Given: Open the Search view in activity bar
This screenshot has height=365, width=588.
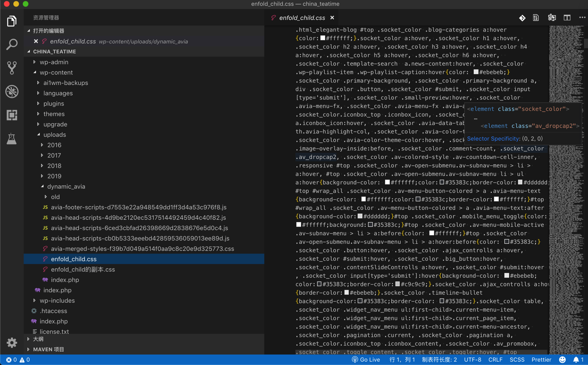Looking at the screenshot, I should click(12, 45).
